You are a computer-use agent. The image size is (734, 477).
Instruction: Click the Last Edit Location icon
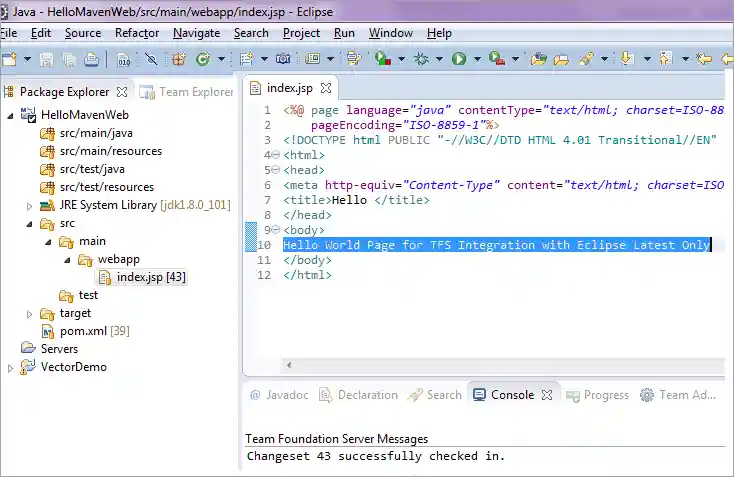pos(704,59)
